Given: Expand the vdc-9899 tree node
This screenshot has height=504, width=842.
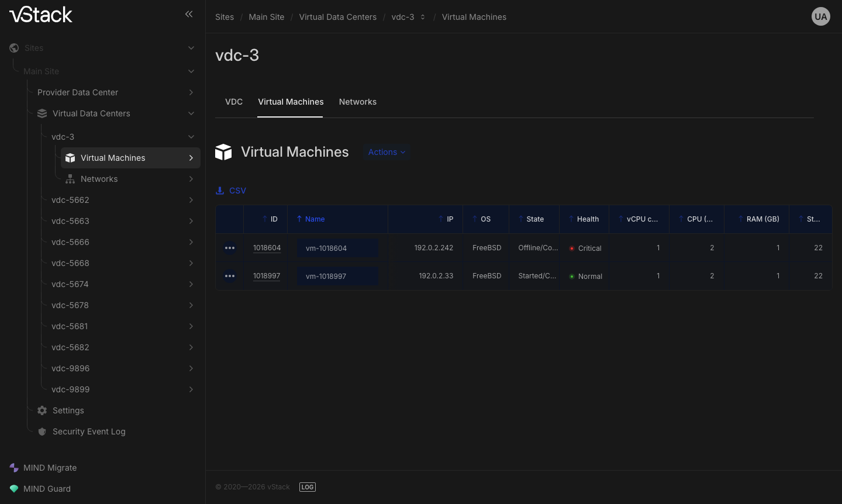Looking at the screenshot, I should click(191, 389).
